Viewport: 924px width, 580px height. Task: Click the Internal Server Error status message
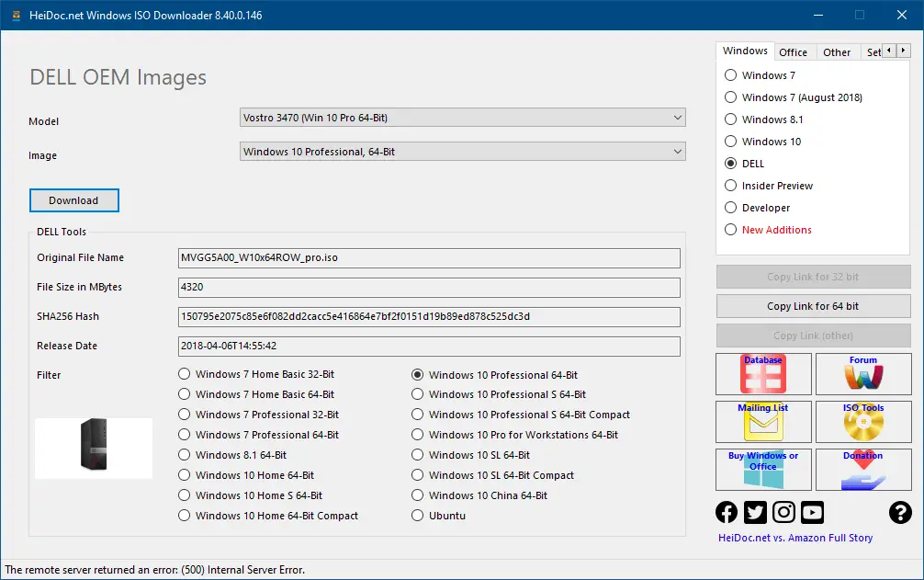pyautogui.click(x=155, y=570)
